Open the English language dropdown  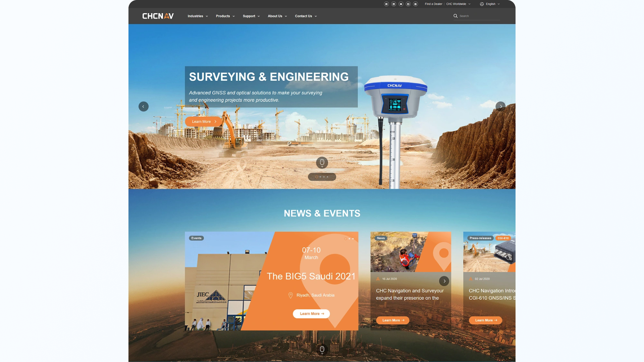click(490, 4)
